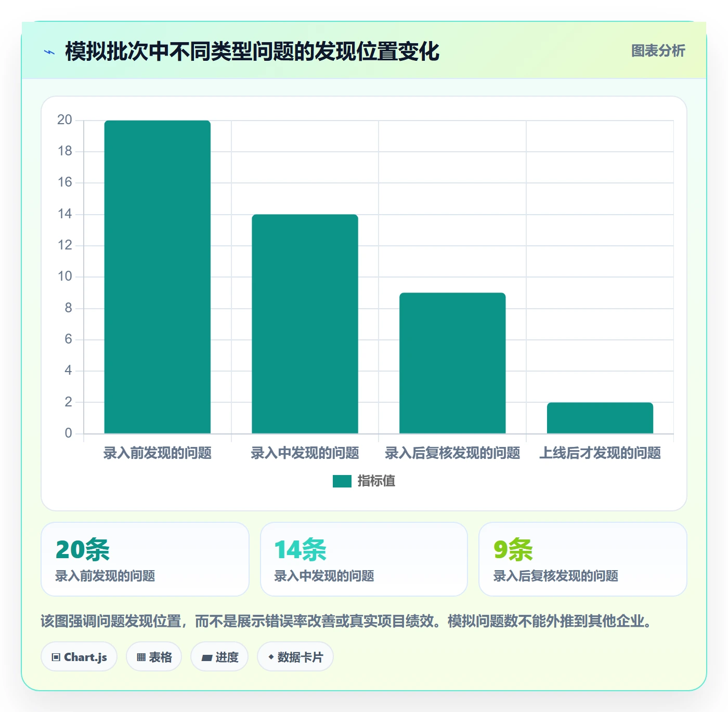Click the note text beginning 该图强调问题发现位置
This screenshot has width=728, height=712.
(347, 621)
